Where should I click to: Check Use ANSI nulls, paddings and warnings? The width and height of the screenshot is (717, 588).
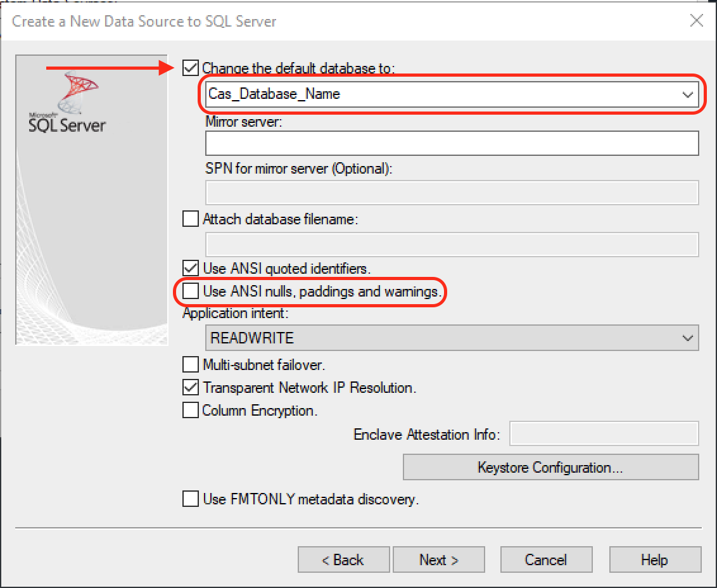pyautogui.click(x=190, y=291)
